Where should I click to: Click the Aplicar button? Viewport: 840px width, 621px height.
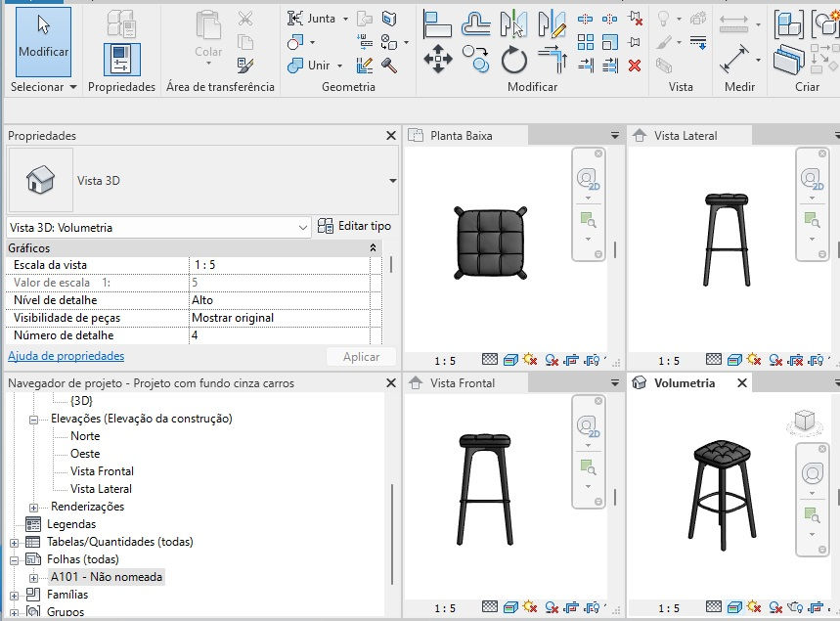pos(361,357)
